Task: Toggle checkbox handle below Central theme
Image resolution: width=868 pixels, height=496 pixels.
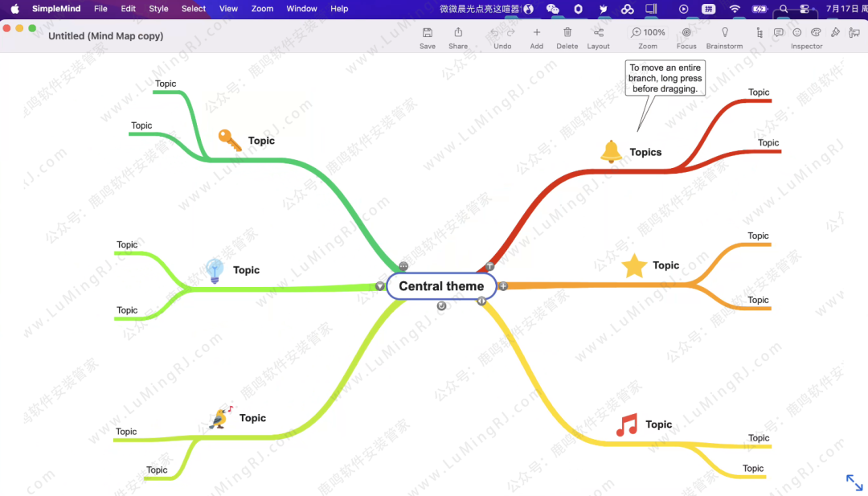Action: click(441, 306)
